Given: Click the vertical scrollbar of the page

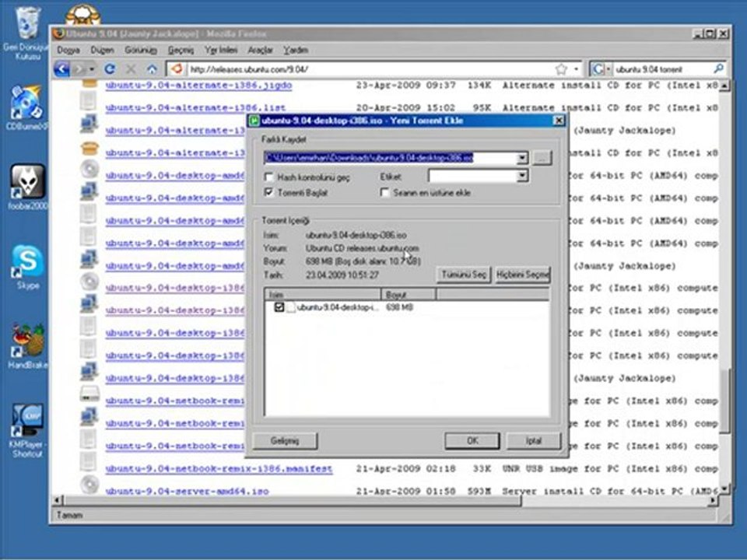Looking at the screenshot, I should (724, 401).
